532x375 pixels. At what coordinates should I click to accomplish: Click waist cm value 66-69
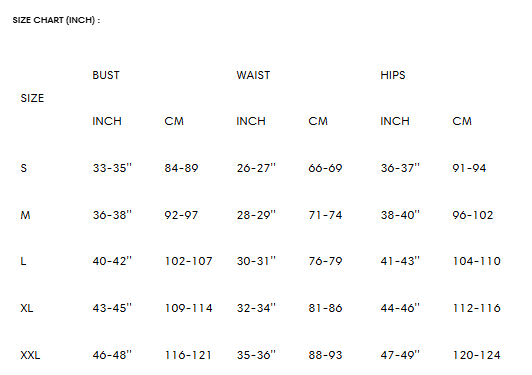coord(325,168)
